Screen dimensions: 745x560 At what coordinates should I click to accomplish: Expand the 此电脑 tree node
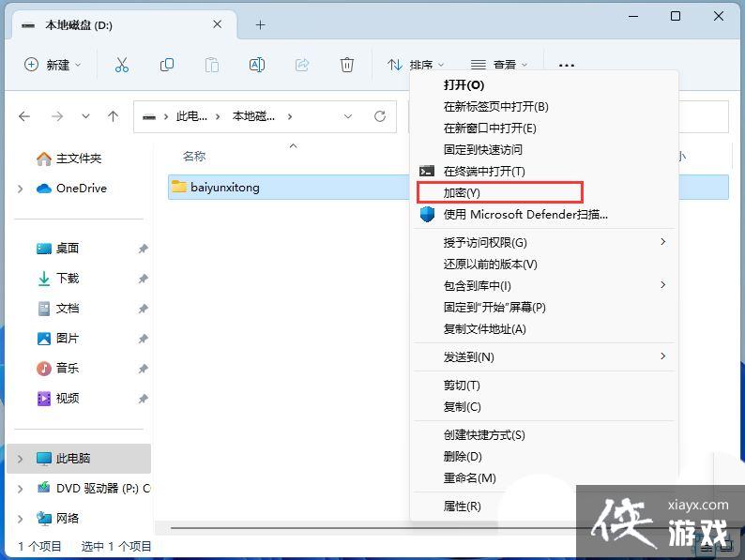(20, 459)
